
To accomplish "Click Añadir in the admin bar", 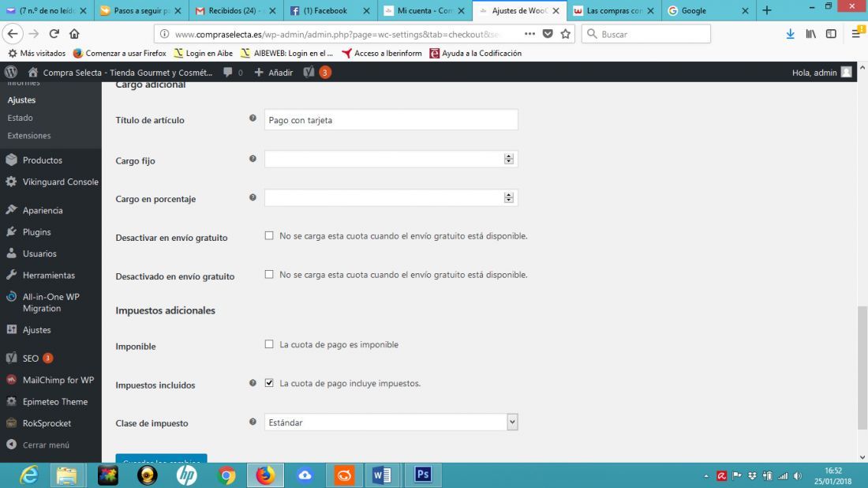I will (x=274, y=72).
